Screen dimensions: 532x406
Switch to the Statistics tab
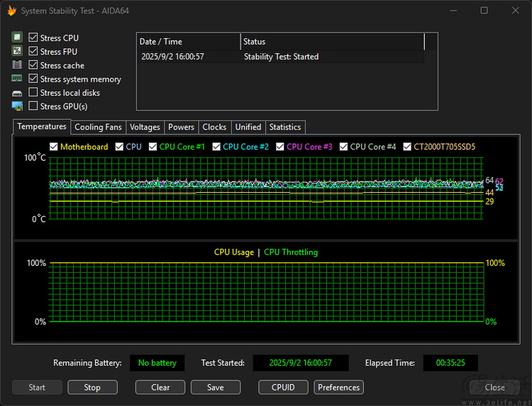click(x=285, y=128)
